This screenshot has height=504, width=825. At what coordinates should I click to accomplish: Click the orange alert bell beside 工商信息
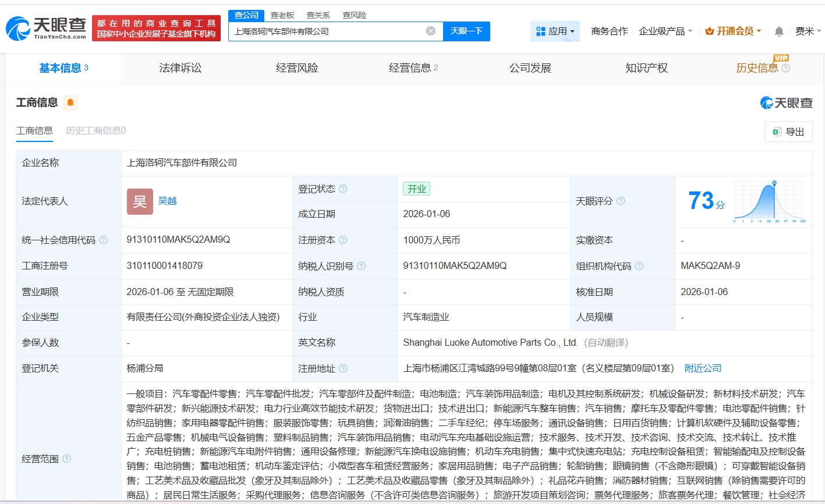click(70, 103)
